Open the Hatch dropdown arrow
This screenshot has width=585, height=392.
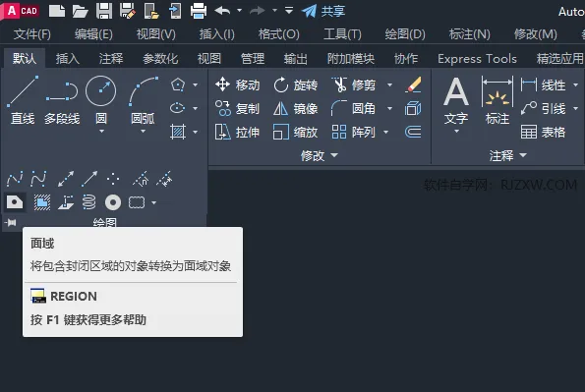(x=195, y=132)
